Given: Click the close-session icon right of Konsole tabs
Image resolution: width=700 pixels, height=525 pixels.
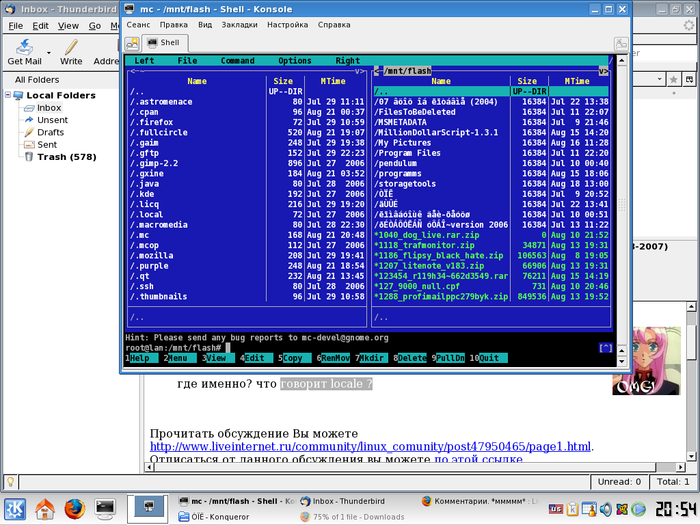Looking at the screenshot, I should tap(621, 43).
